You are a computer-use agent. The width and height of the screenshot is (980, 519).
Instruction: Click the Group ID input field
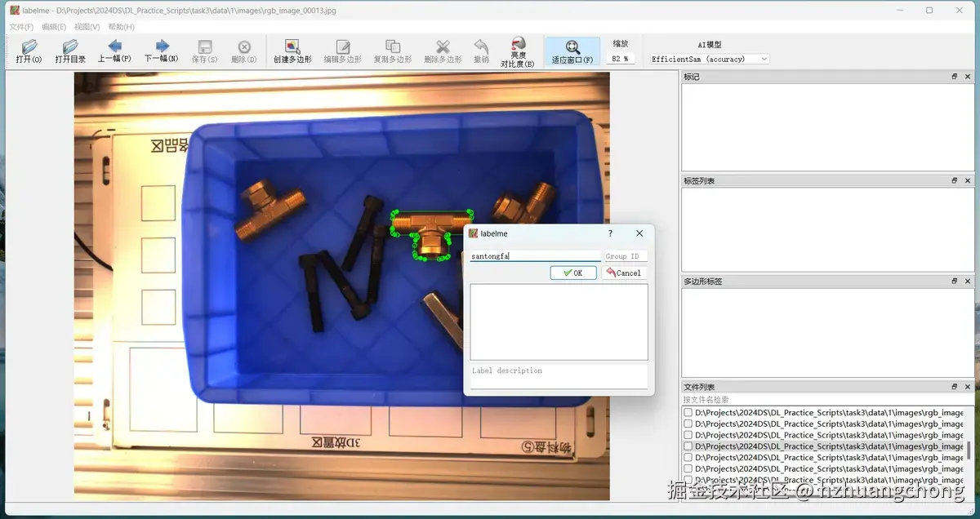[626, 256]
